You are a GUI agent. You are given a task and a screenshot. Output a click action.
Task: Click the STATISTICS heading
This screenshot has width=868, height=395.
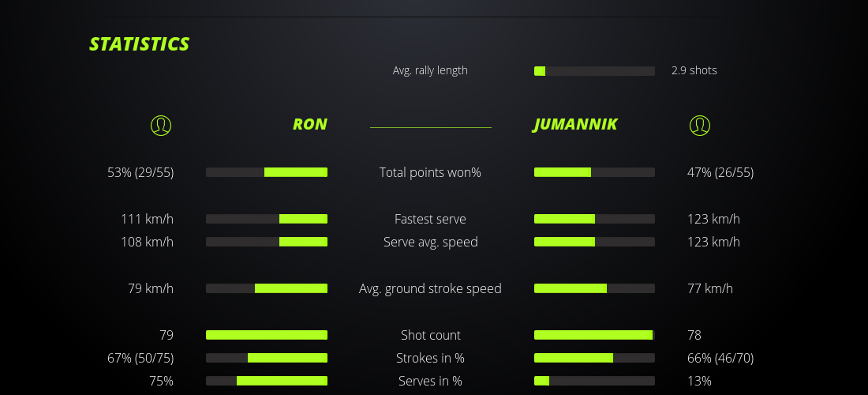140,44
